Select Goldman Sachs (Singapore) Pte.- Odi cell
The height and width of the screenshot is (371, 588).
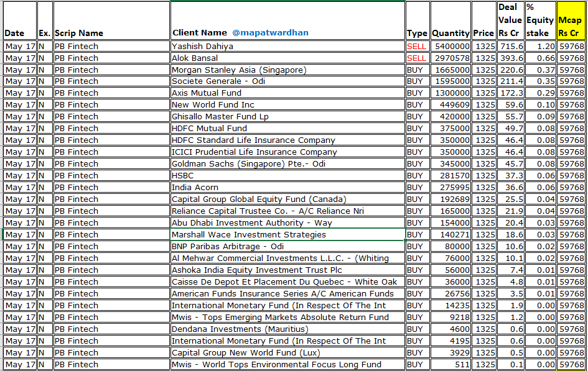[287, 164]
